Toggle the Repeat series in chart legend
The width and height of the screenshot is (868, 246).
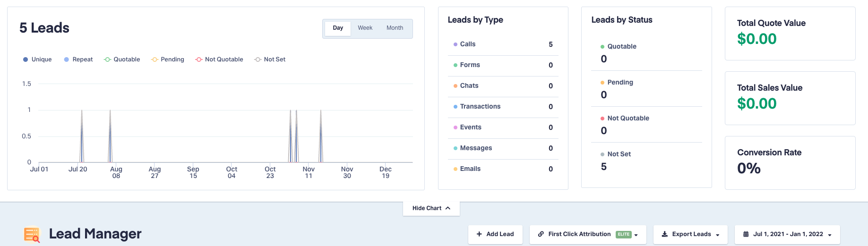coord(78,59)
